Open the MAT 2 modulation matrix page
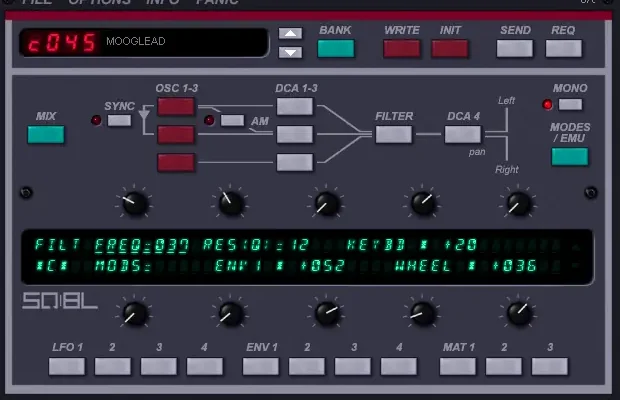 click(504, 366)
